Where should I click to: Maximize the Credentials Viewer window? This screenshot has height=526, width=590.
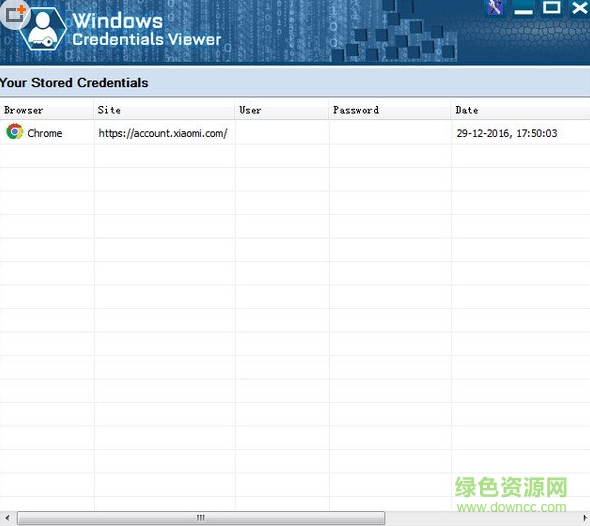pyautogui.click(x=551, y=8)
